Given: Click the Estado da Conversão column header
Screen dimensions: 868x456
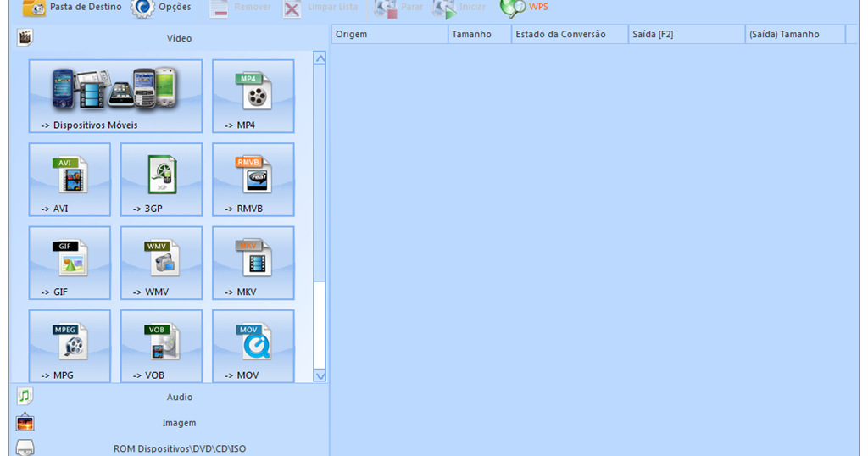Looking at the screenshot, I should [570, 34].
